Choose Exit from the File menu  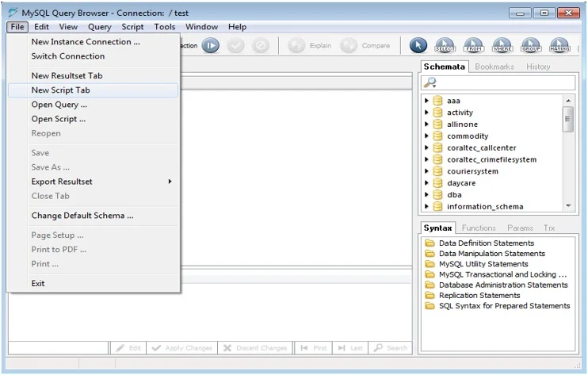point(93,284)
